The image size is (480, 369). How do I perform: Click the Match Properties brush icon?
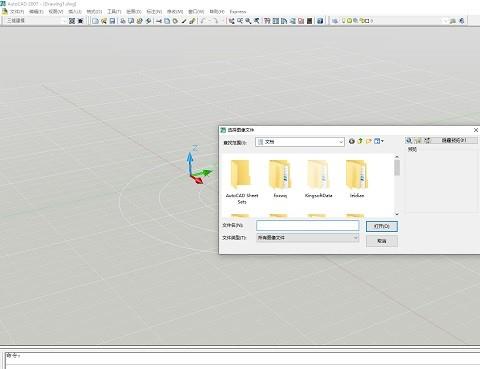[184, 21]
